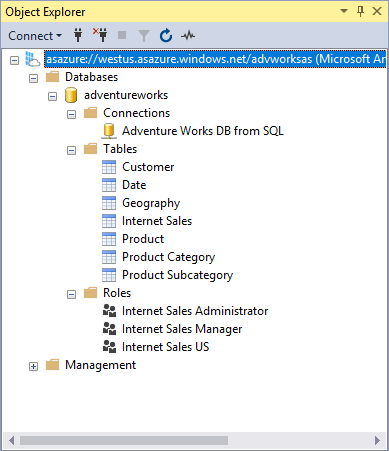Close the Object Explorer panel
The height and width of the screenshot is (451, 389).
377,11
